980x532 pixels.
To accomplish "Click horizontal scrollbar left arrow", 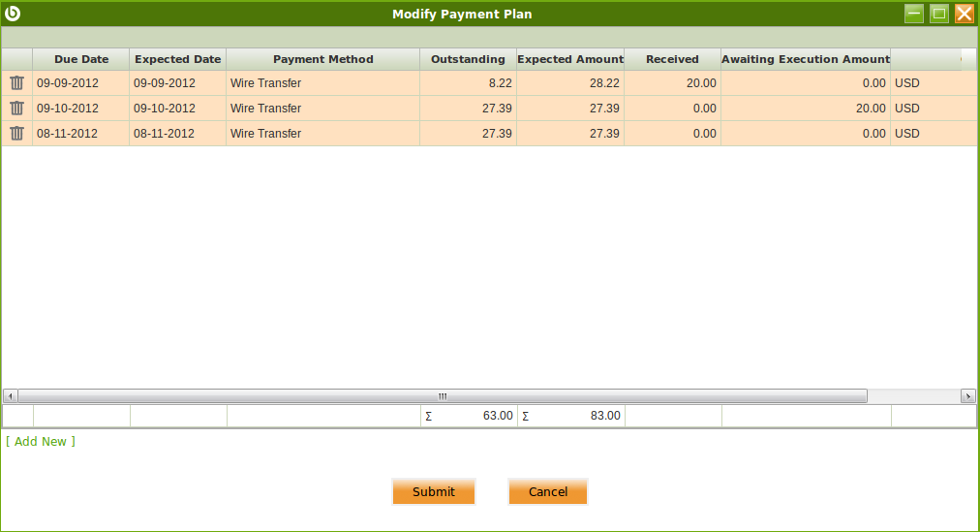I will [10, 396].
